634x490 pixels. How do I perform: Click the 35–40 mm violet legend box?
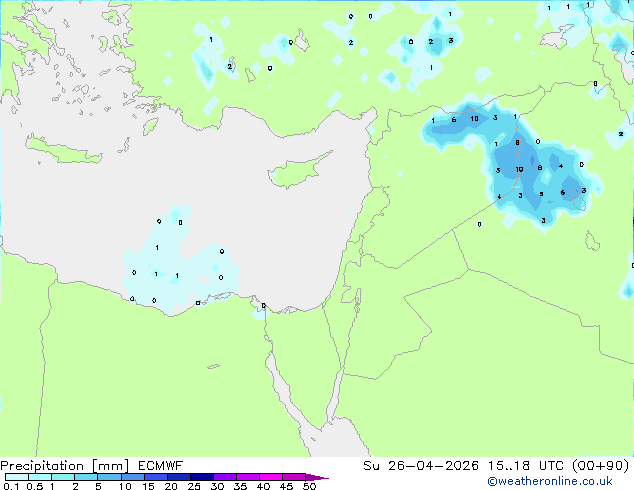tap(247, 477)
